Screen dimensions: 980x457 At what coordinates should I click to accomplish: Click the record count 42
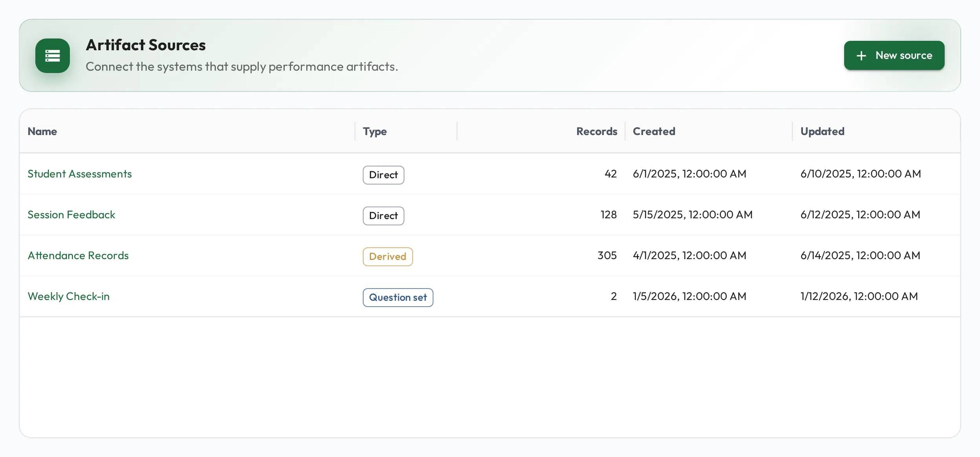pos(611,174)
